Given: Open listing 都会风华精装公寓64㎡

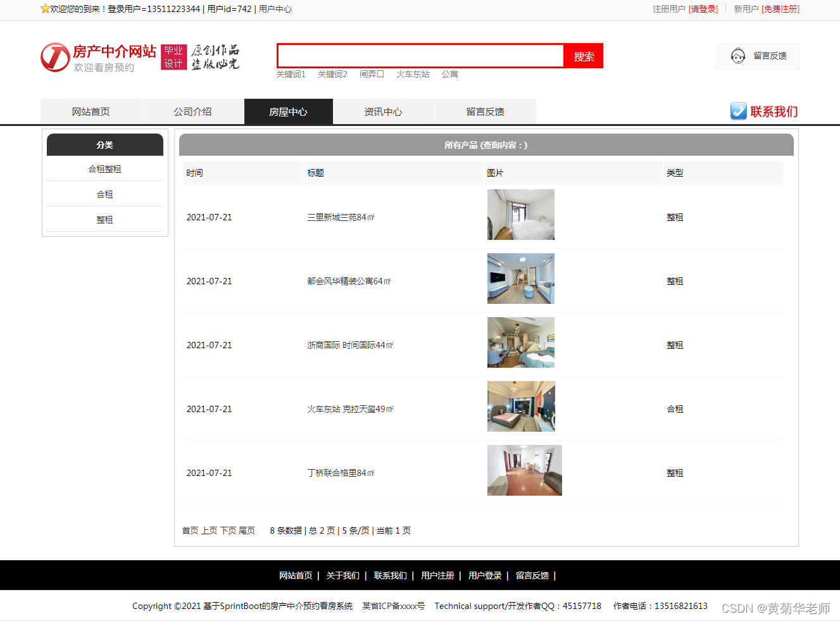Looking at the screenshot, I should click(349, 281).
